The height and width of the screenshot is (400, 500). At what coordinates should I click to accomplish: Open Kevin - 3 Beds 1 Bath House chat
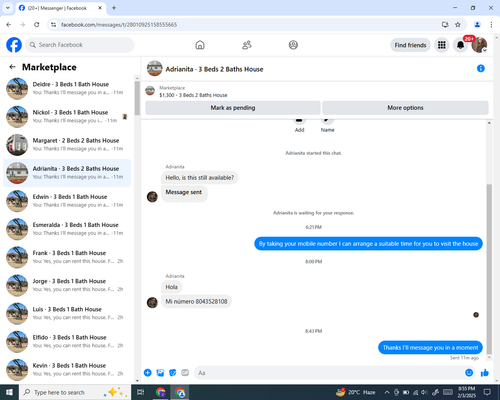67,370
